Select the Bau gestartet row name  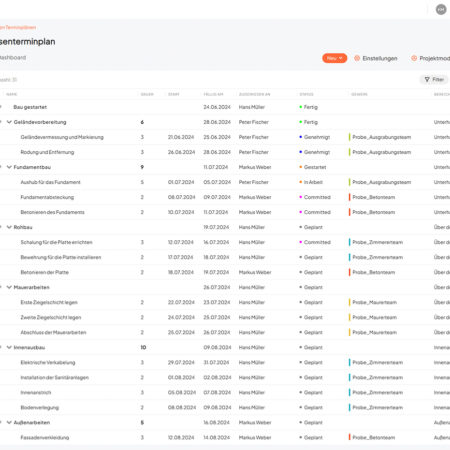pyautogui.click(x=30, y=107)
